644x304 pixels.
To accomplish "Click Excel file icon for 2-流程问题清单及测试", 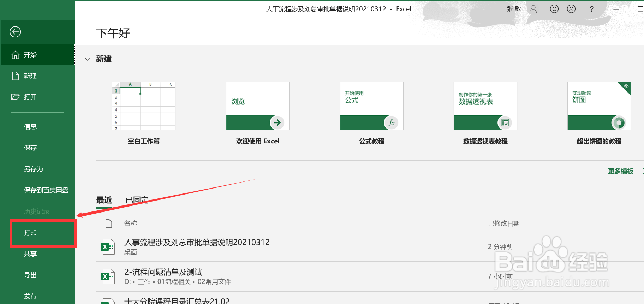I will click(108, 276).
